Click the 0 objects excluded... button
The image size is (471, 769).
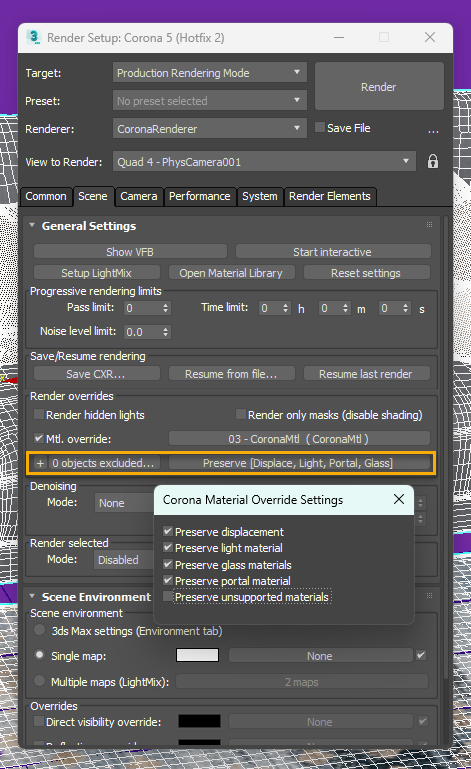click(x=103, y=463)
